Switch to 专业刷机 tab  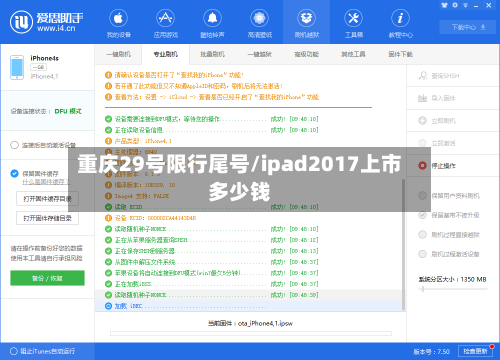166,54
